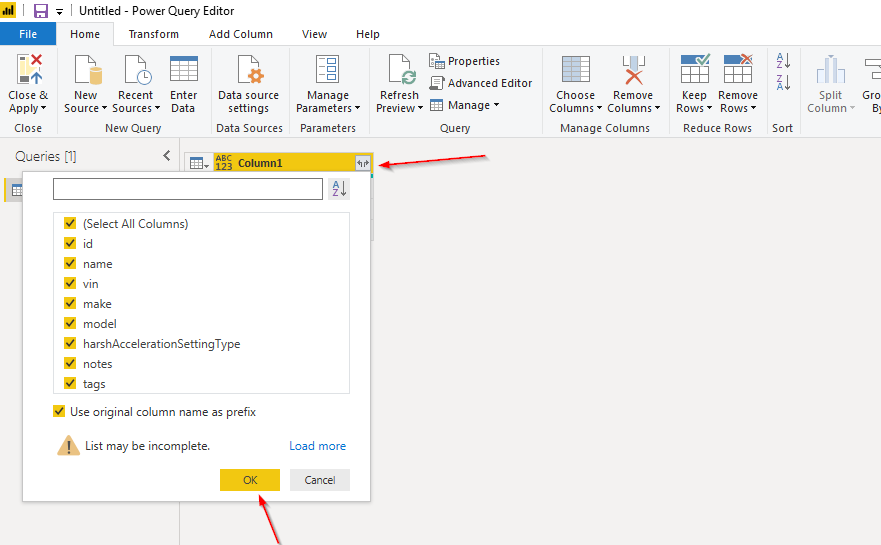Uncheck the vin column checkbox
881x545 pixels.
(x=70, y=284)
